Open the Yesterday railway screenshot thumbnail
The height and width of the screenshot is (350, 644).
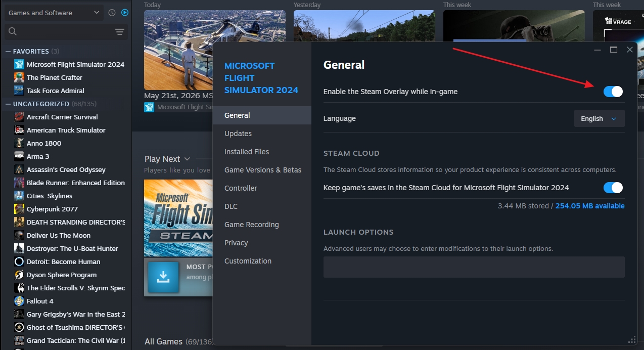pyautogui.click(x=364, y=26)
